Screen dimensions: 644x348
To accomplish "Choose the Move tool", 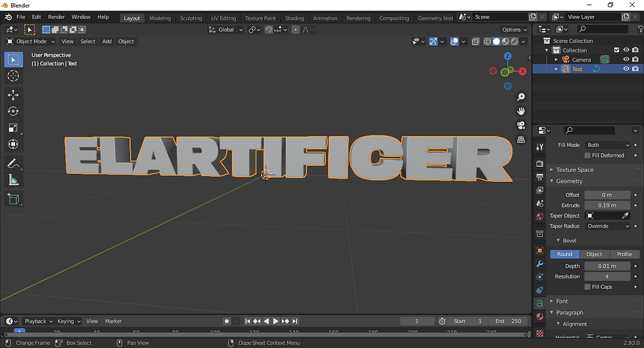I will (13, 95).
